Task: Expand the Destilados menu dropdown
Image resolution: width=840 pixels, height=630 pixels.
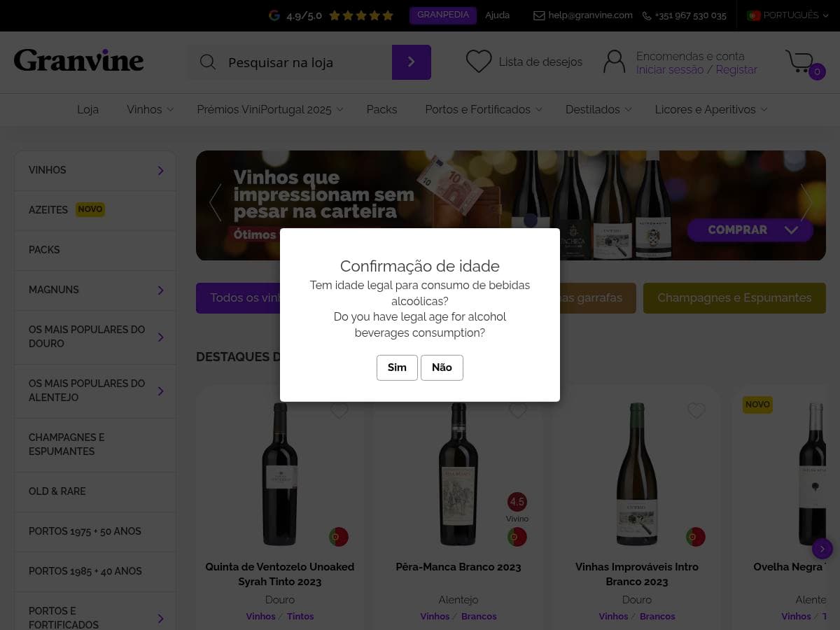Action: coord(598,109)
